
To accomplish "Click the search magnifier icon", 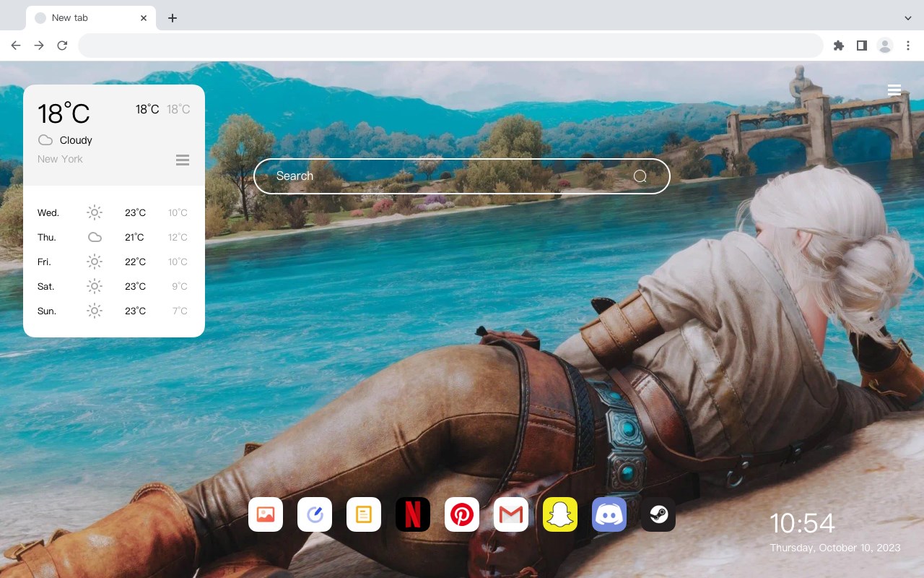I will pyautogui.click(x=640, y=176).
